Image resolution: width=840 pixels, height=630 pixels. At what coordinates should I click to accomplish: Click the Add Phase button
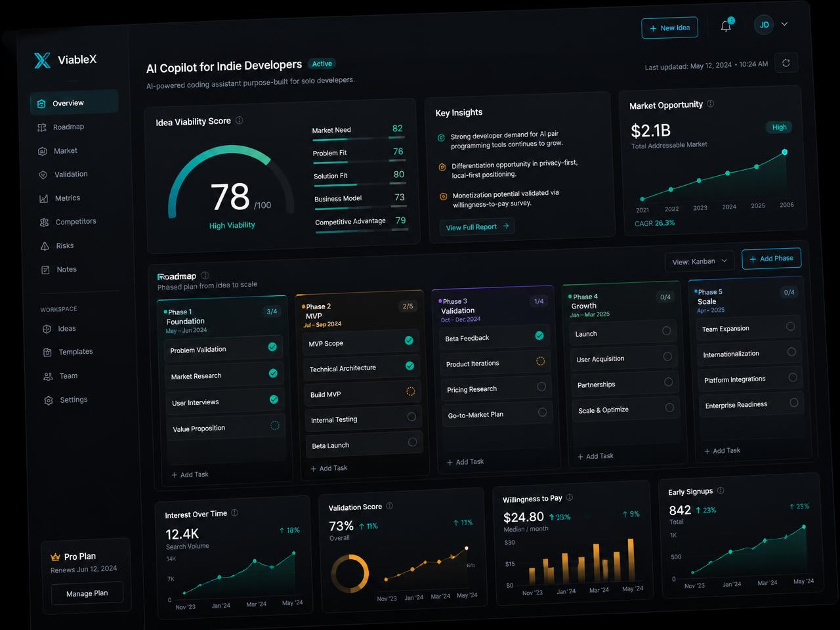771,259
